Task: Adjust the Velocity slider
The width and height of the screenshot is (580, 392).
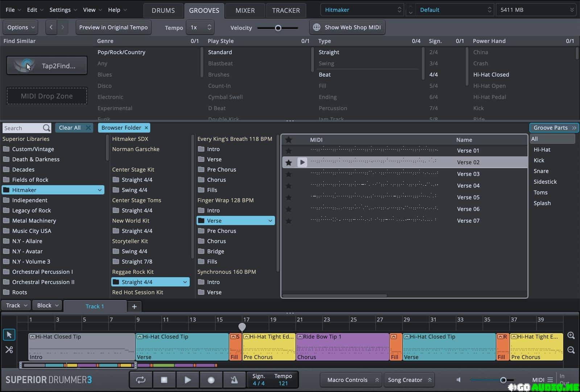Action: pos(278,28)
